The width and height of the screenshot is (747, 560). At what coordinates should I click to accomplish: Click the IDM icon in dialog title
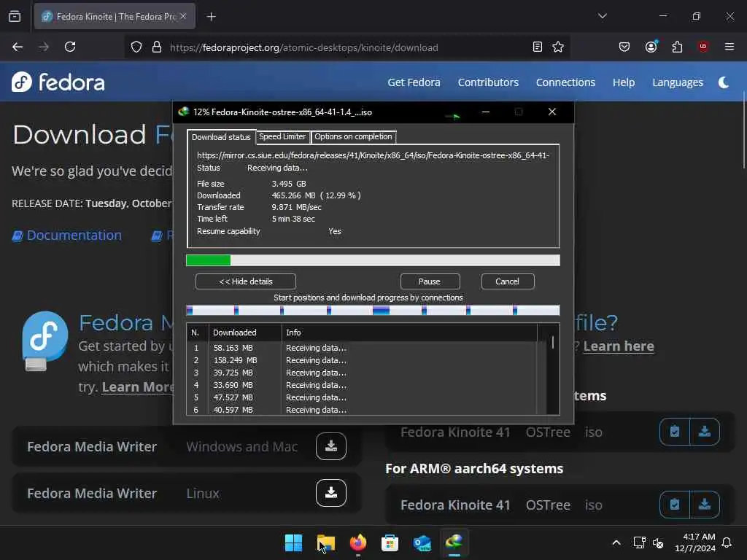point(183,112)
